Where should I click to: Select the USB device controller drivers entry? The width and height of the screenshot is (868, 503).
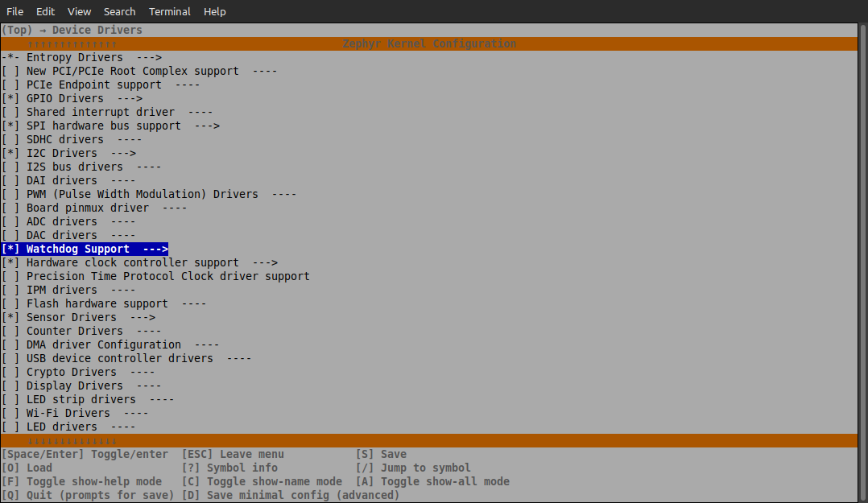pyautogui.click(x=119, y=358)
